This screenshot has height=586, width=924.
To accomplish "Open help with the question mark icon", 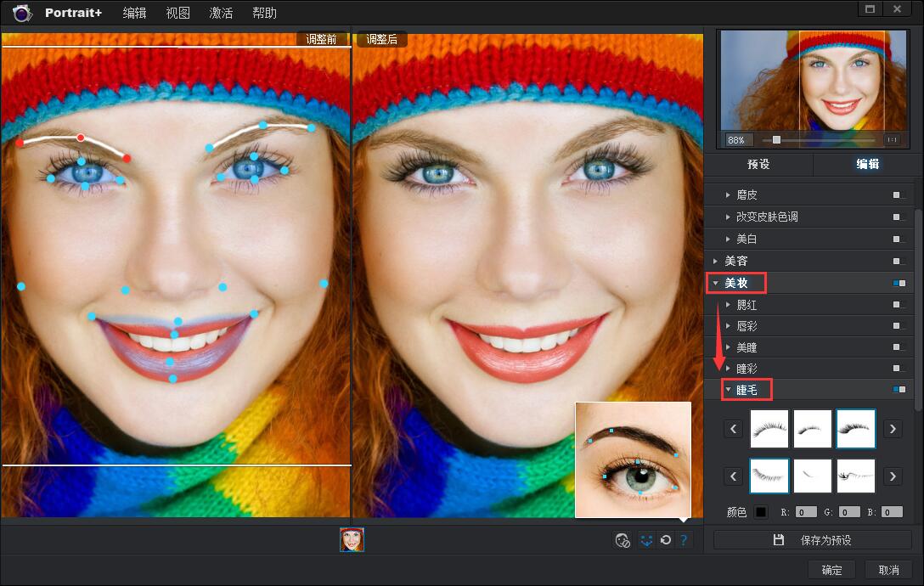I will (x=684, y=540).
